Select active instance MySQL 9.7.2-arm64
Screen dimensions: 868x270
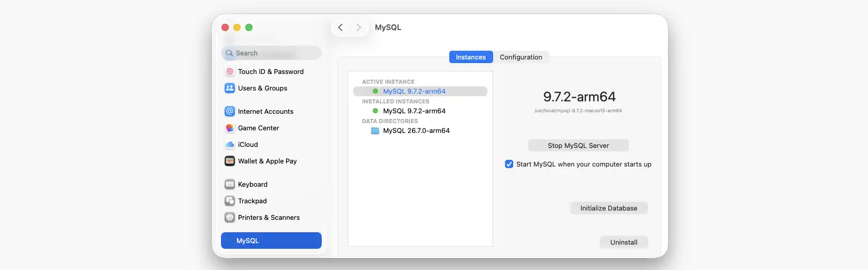[x=420, y=91]
